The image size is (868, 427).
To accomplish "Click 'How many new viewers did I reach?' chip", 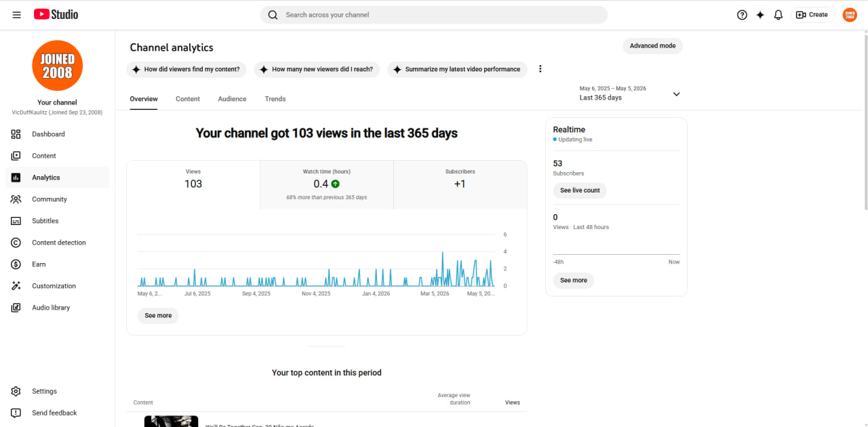I will click(x=317, y=69).
